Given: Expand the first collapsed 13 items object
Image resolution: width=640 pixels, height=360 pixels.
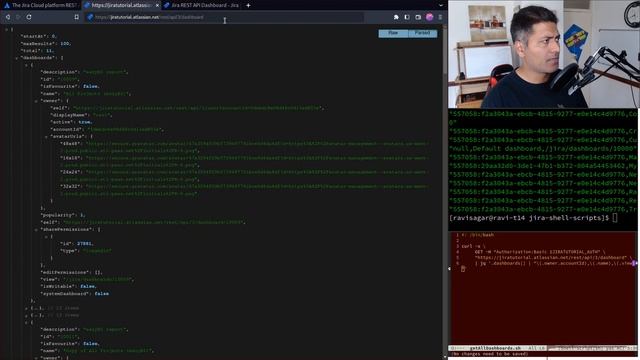Looking at the screenshot, I should pos(26,308).
